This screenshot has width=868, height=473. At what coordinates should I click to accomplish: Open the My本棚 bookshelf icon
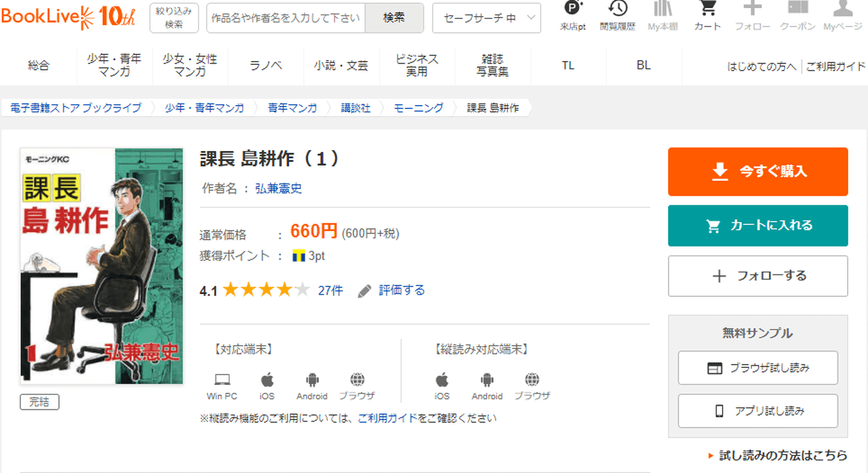click(663, 9)
